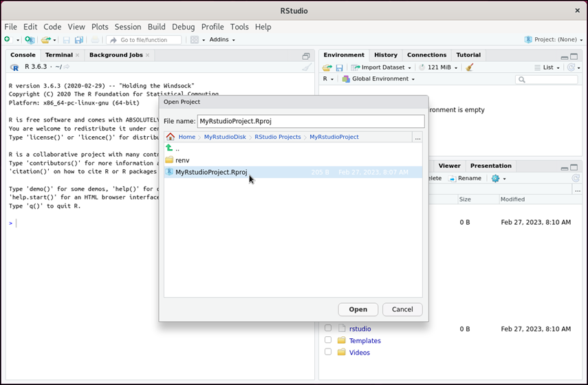The width and height of the screenshot is (588, 385).
Task: Click the Save all documents icon
Action: [x=79, y=40]
